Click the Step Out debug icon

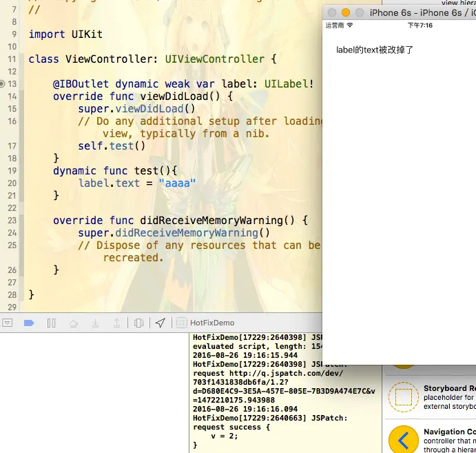click(x=116, y=323)
